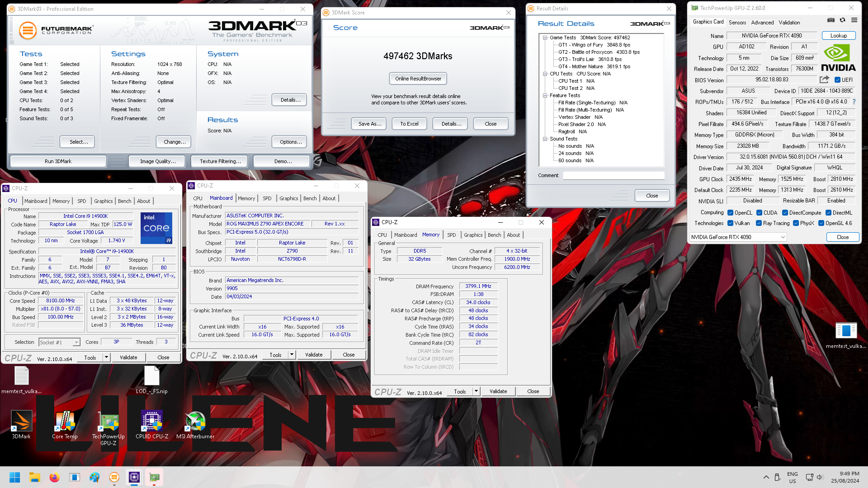Click the NVIDIA logo in GPU-Z
The height and width of the screenshot is (488, 868).
[838, 58]
